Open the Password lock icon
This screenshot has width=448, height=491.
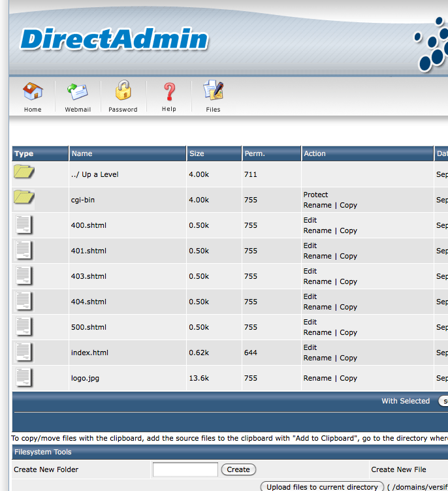[123, 90]
